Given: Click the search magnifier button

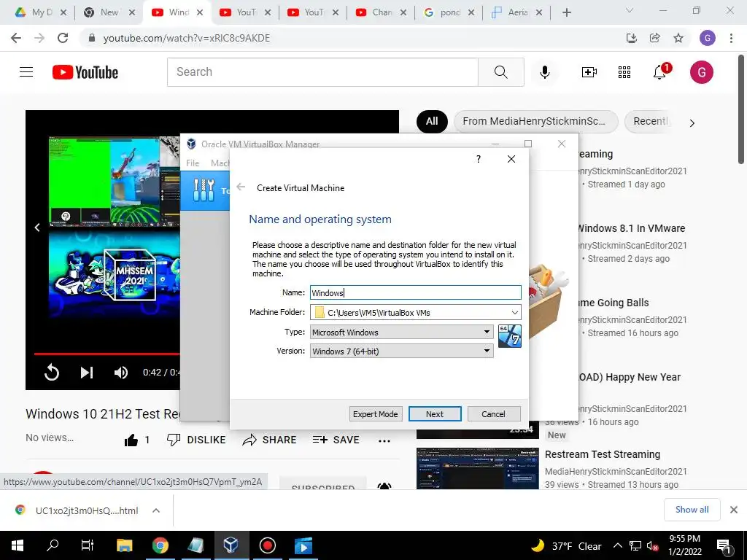Looking at the screenshot, I should [x=500, y=72].
